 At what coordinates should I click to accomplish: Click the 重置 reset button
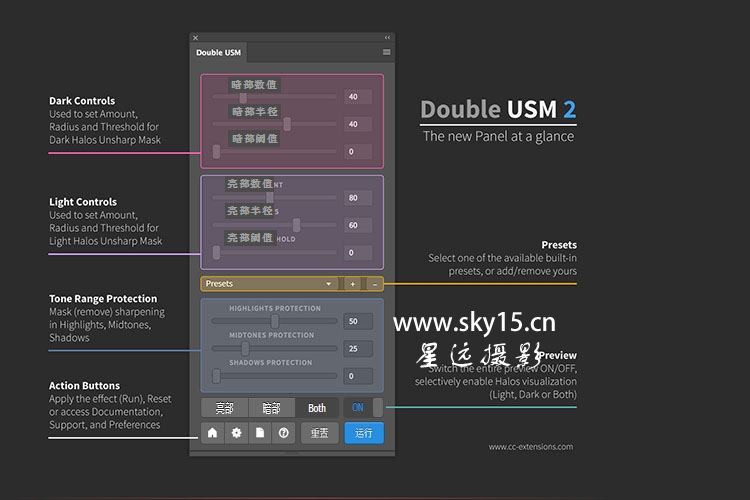click(320, 433)
